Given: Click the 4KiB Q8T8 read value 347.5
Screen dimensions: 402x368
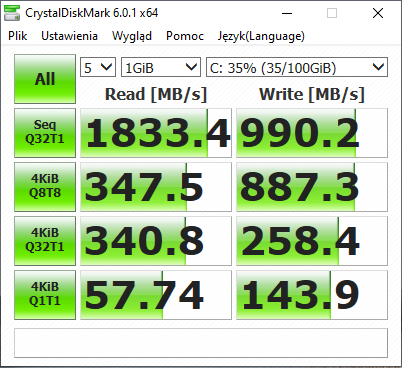Looking at the screenshot, I should (x=156, y=187).
